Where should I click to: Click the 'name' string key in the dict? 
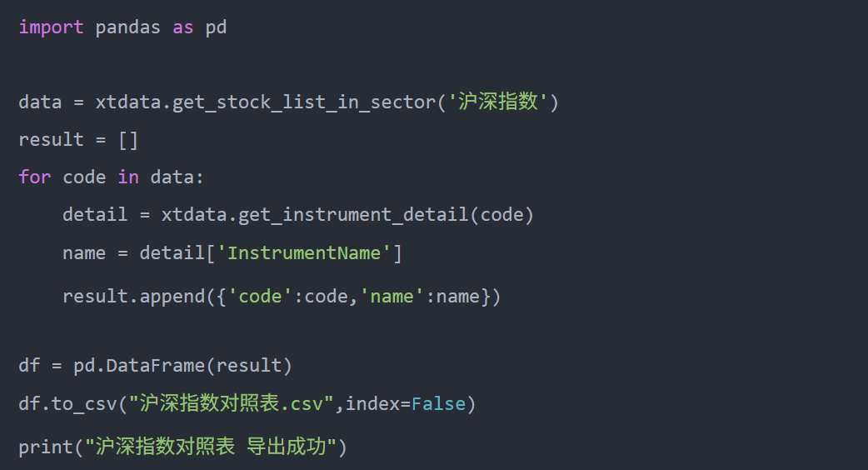click(x=392, y=296)
